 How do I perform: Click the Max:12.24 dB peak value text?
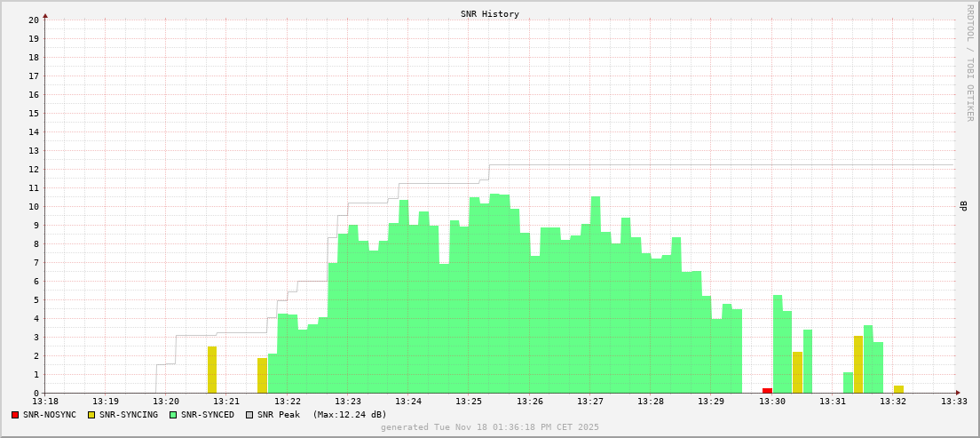pyautogui.click(x=350, y=415)
